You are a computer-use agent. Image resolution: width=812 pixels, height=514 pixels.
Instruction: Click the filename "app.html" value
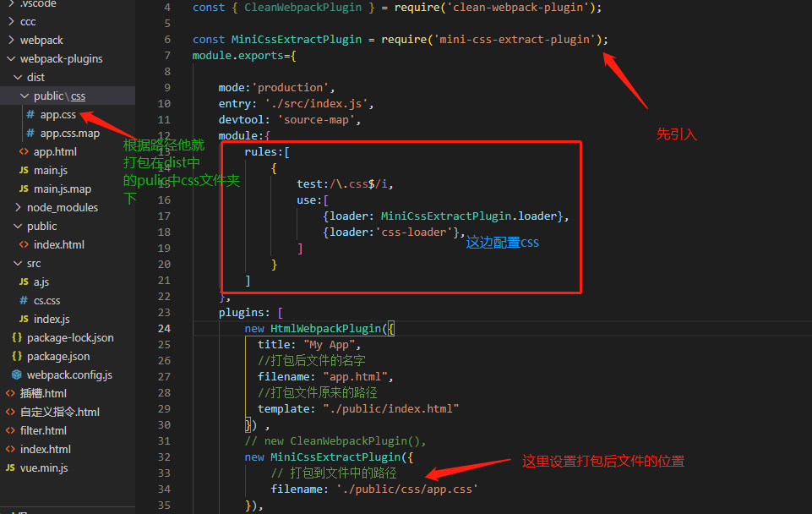tap(355, 377)
